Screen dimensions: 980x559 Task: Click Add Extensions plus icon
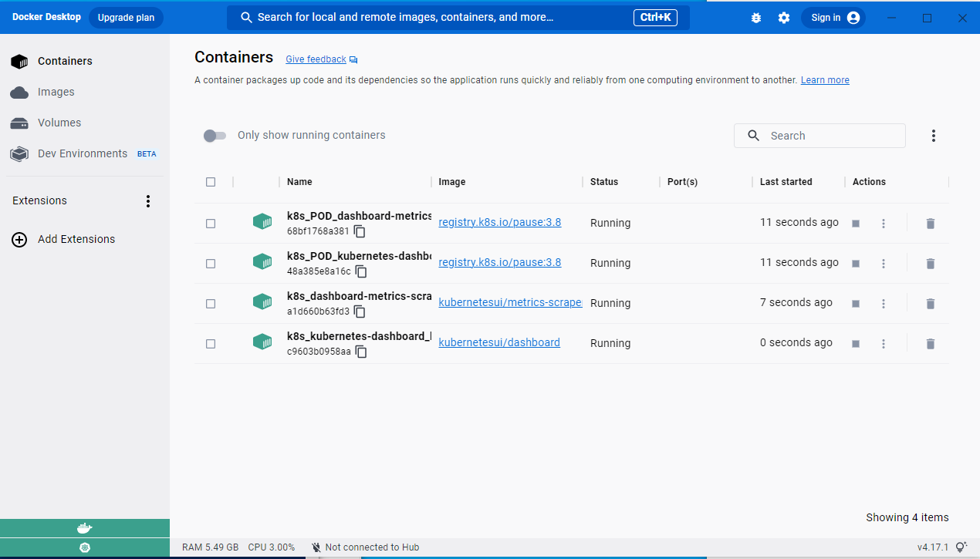click(x=19, y=239)
